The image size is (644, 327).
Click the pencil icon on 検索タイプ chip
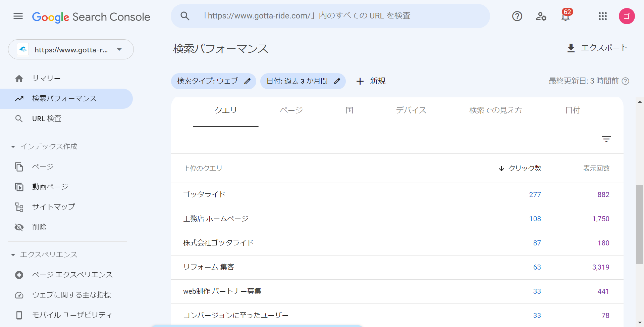pyautogui.click(x=247, y=81)
